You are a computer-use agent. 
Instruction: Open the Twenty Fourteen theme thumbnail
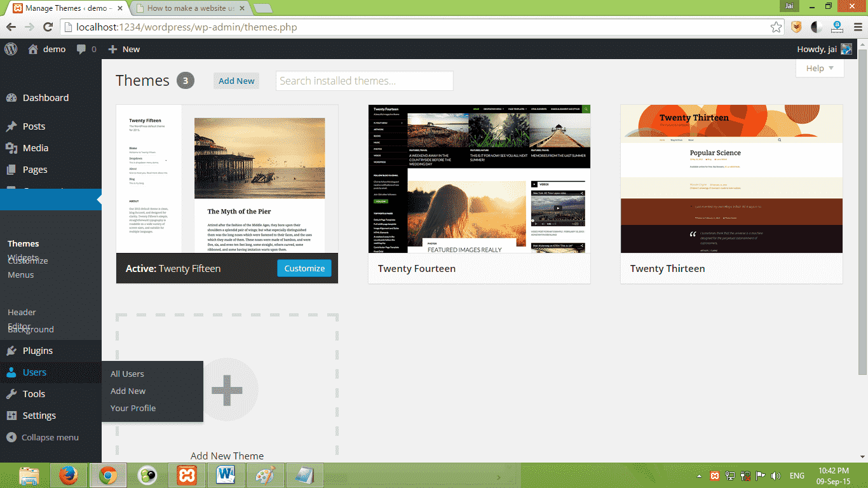[x=479, y=179]
